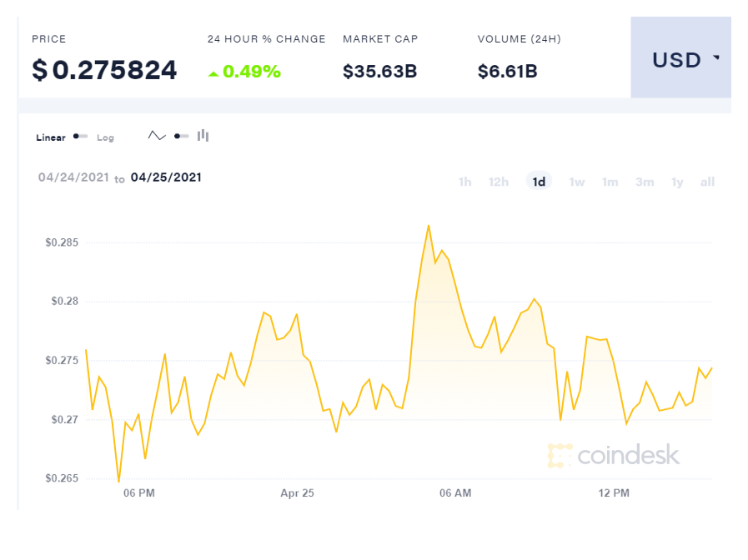Click the price value $0.275824
The image size is (748, 560).
point(104,70)
